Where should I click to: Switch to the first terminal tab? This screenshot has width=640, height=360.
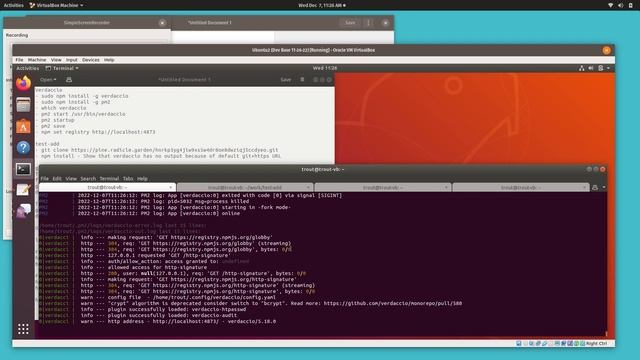click(107, 187)
